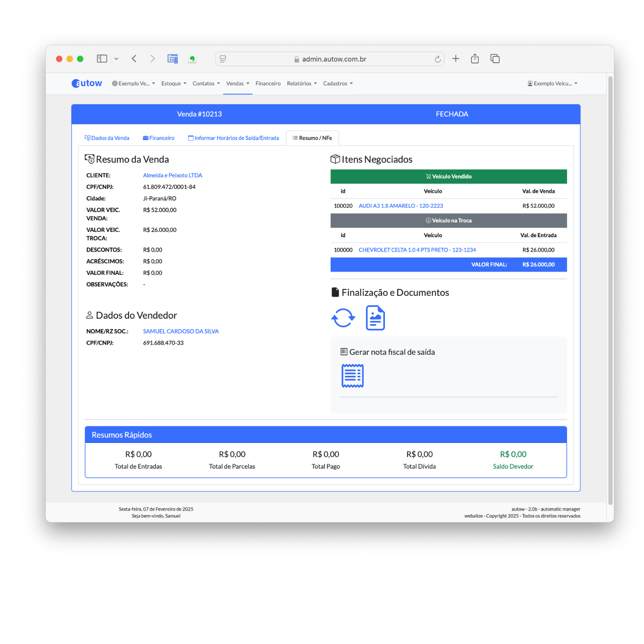Go back with the browser back arrow
644x644 pixels.
pos(134,59)
